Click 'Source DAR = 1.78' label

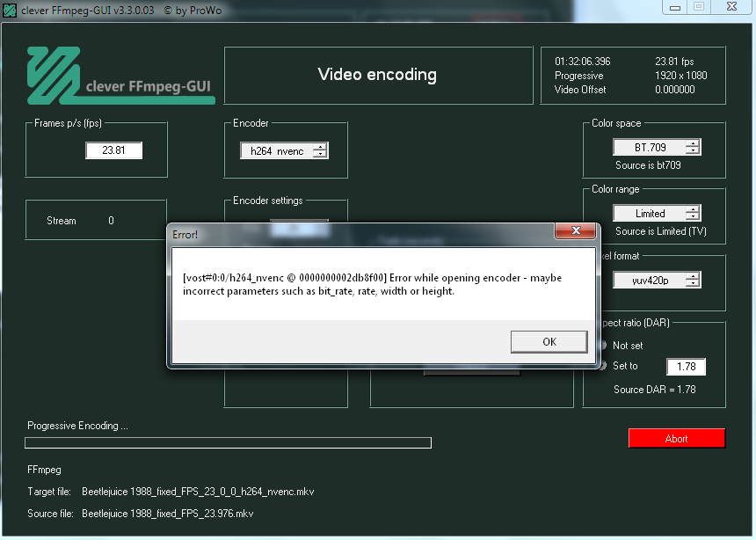[x=654, y=390]
